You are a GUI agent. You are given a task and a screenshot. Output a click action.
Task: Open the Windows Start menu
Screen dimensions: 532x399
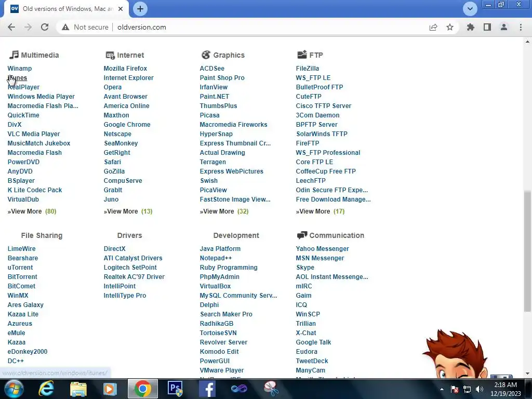click(x=14, y=389)
